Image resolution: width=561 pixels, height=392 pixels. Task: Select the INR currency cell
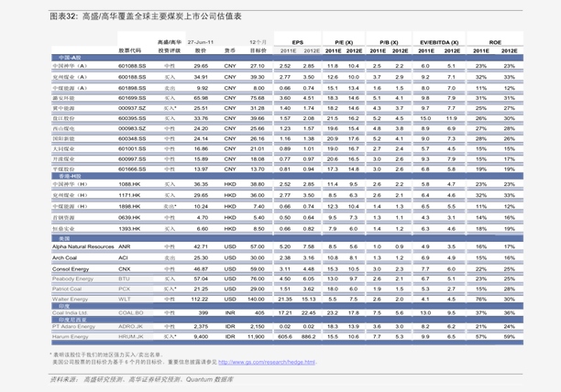pyautogui.click(x=230, y=312)
